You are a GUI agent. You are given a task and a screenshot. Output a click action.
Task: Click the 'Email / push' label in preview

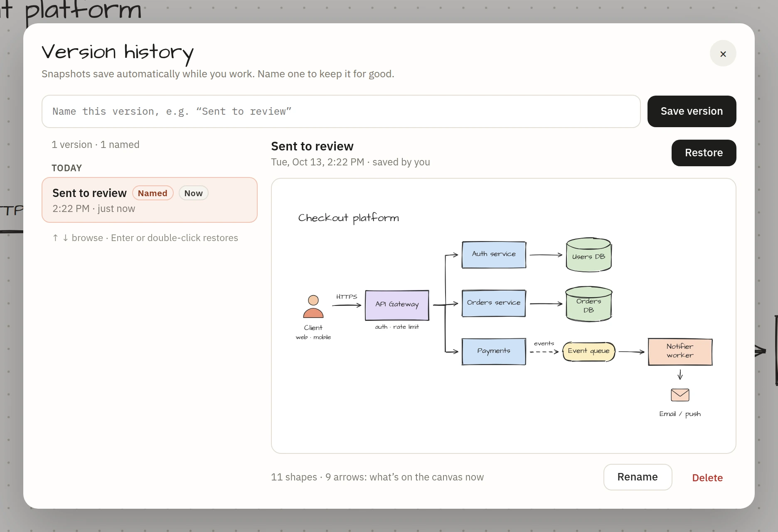680,414
